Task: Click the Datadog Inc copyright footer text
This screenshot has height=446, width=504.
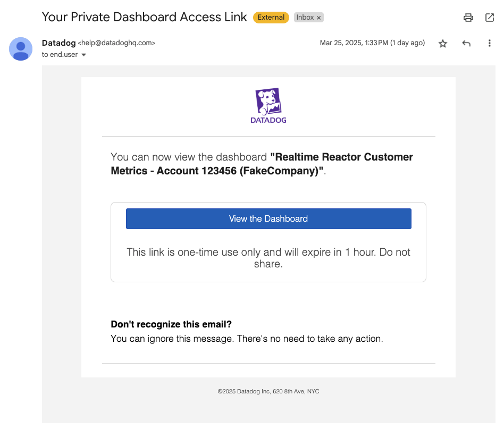Action: [x=268, y=391]
